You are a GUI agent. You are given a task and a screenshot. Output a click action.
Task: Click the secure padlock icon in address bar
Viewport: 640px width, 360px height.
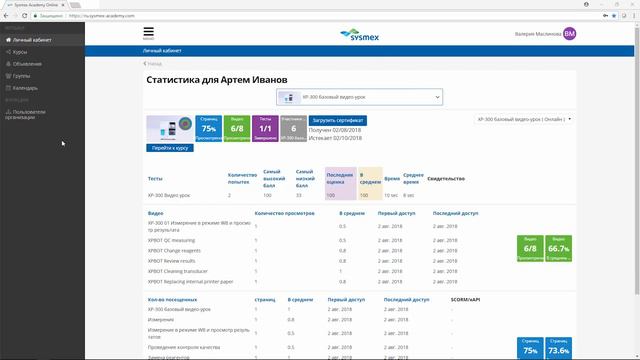click(x=36, y=16)
